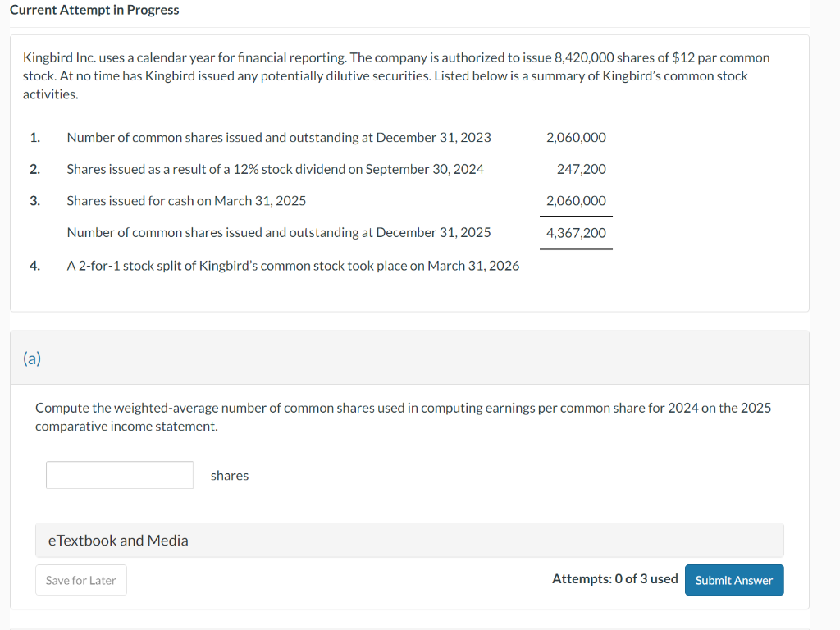This screenshot has height=630, width=840.
Task: Select the 4,367,200 total shares value
Action: click(575, 232)
